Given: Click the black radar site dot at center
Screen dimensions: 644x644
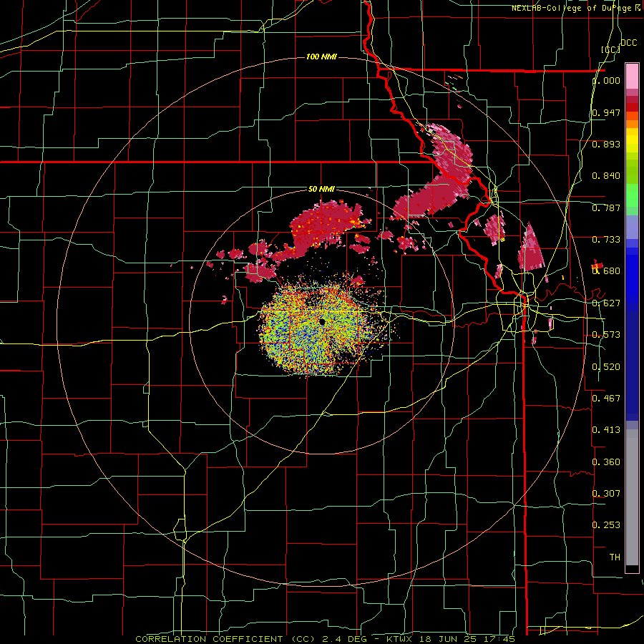Looking at the screenshot, I should pos(322,321).
